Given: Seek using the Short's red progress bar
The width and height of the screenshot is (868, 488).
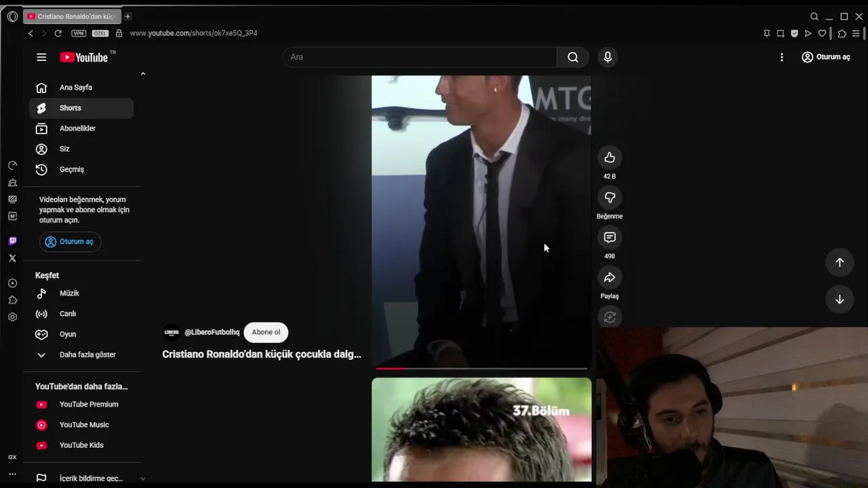Looking at the screenshot, I should pos(481,369).
